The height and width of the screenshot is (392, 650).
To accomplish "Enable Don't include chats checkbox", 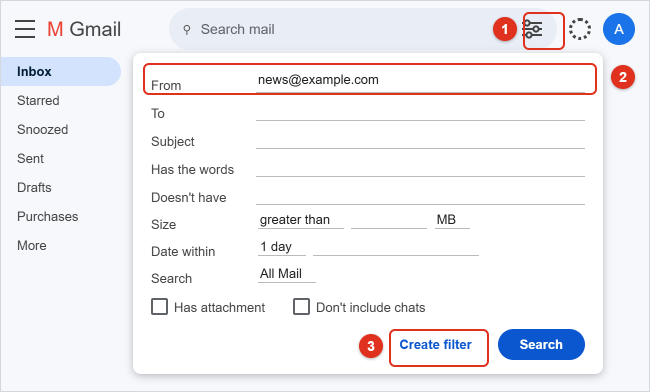I will 301,307.
